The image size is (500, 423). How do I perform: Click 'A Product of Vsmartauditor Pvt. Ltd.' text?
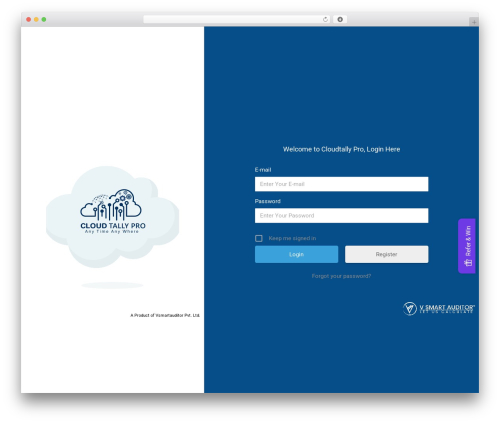(x=165, y=315)
